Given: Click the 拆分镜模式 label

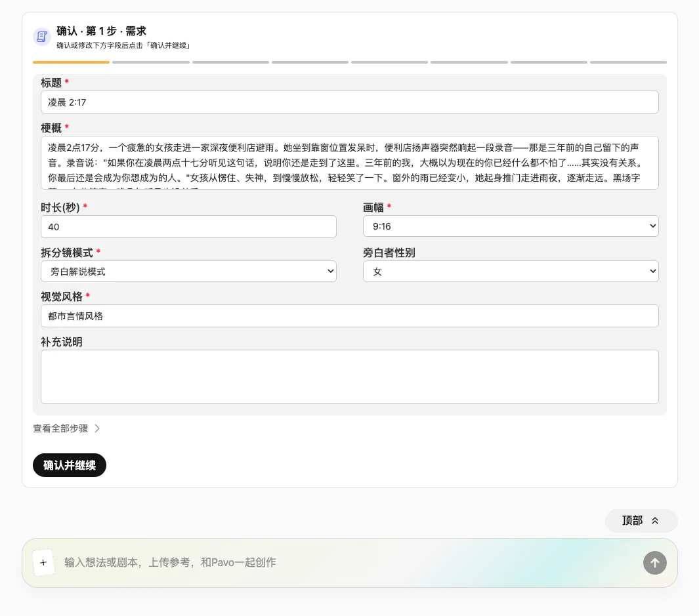Looking at the screenshot, I should [67, 253].
